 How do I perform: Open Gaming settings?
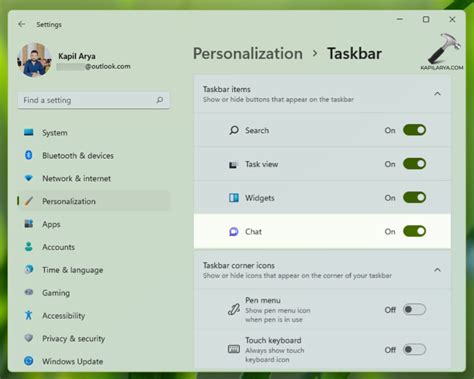tap(93, 293)
